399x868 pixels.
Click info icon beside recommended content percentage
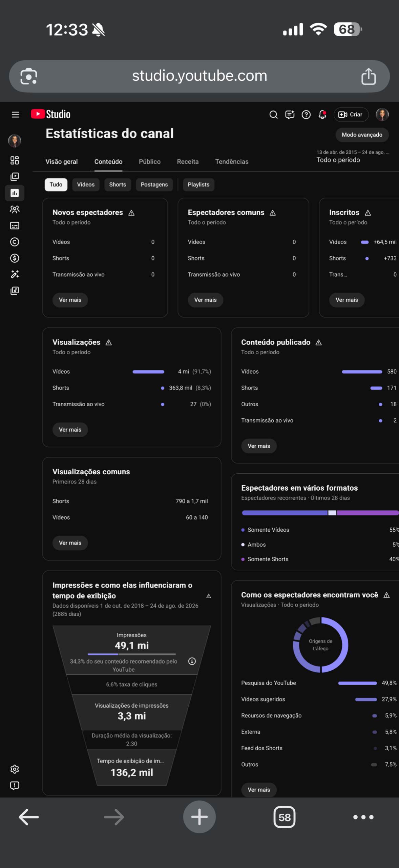(192, 661)
